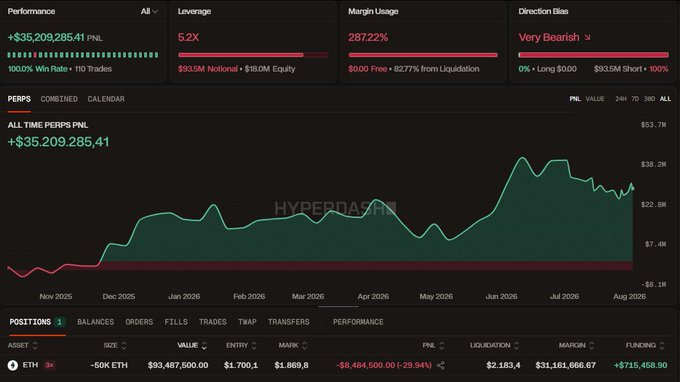The image size is (680, 382).
Task: Click the $1.700,1 entry price
Action: pos(241,365)
